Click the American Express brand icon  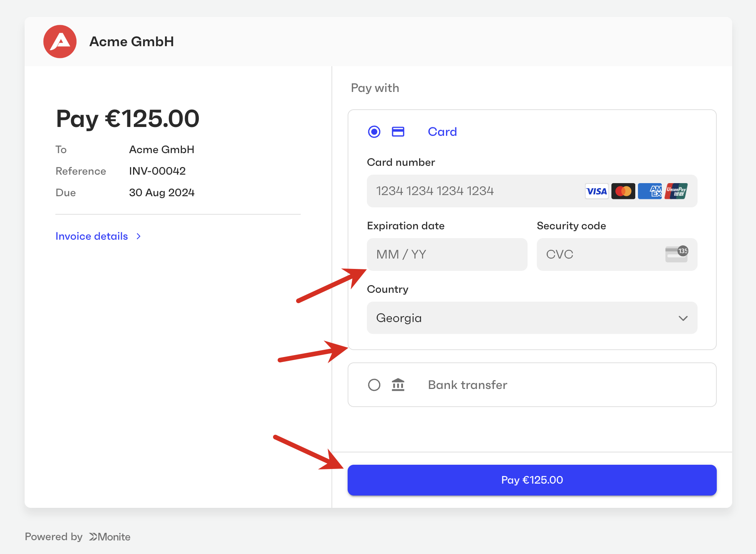(650, 191)
